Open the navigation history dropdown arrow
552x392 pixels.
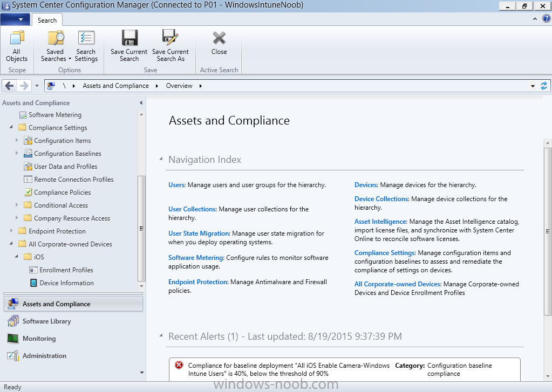[37, 86]
